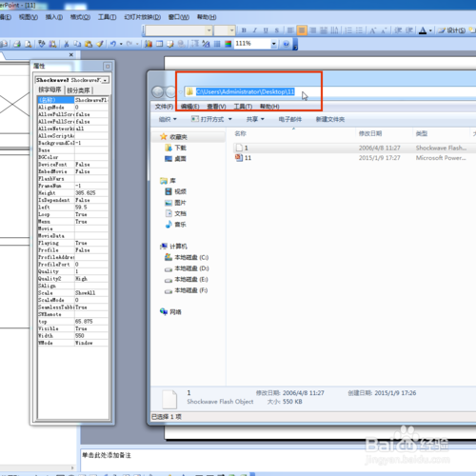Viewport: 476px width, 476px height.
Task: Toggle color/grayscale view icon
Action: [x=228, y=44]
